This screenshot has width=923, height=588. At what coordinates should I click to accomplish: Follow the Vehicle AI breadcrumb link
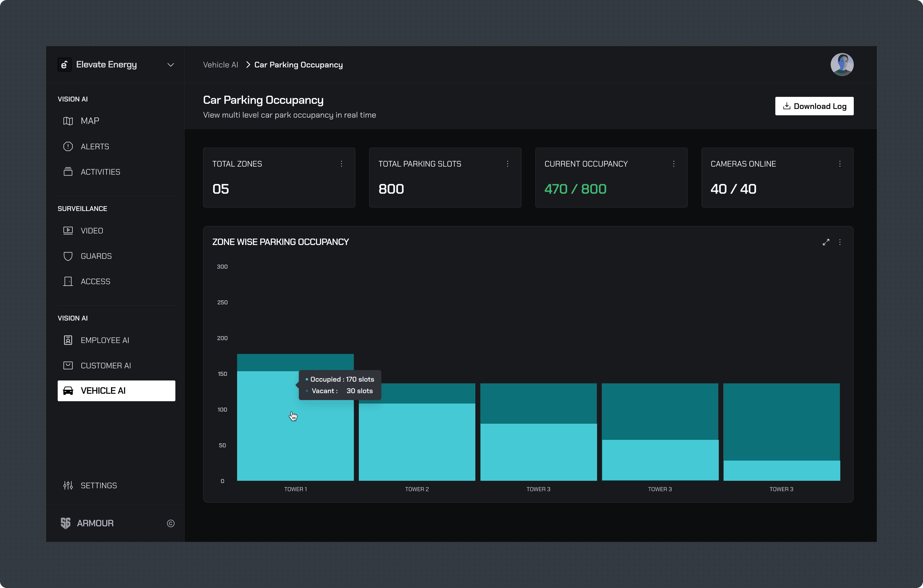tap(220, 65)
